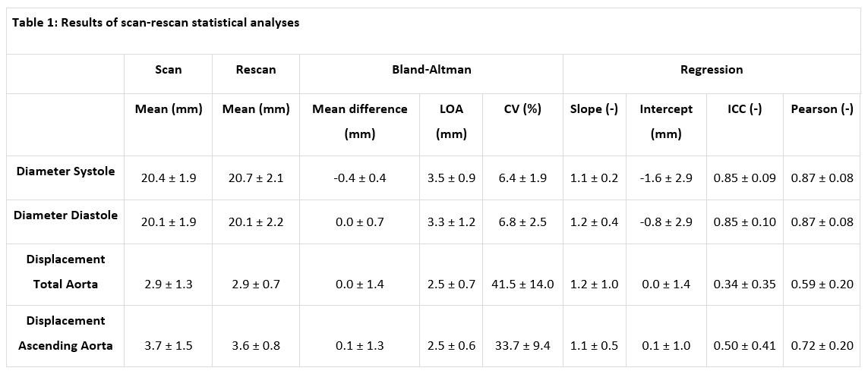Select the CV (%) subheader
Image resolution: width=868 pixels, height=374 pixels.
522,109
